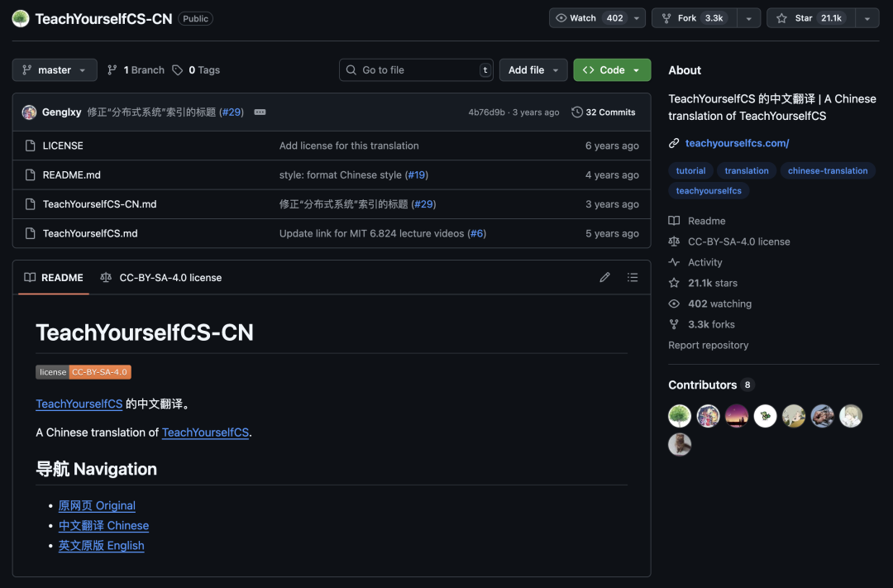Open the #6 link in TeachYourselfCS.md commit message
893x588 pixels.
tap(477, 233)
